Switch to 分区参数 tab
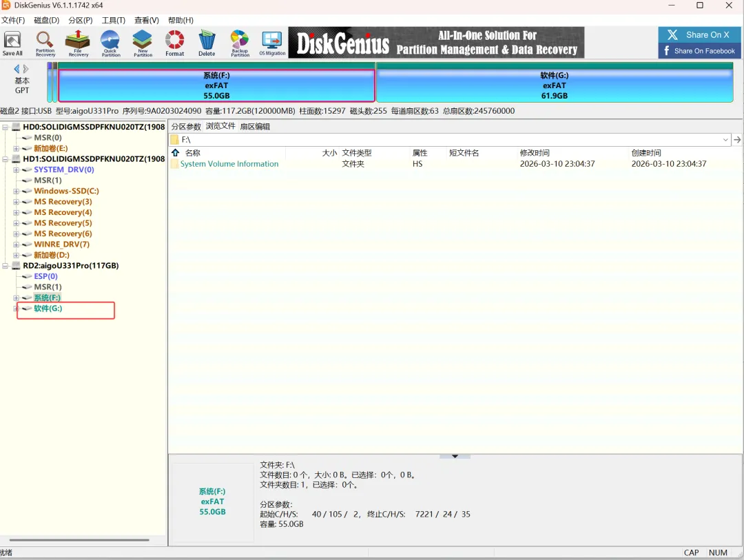The height and width of the screenshot is (560, 744). (186, 126)
